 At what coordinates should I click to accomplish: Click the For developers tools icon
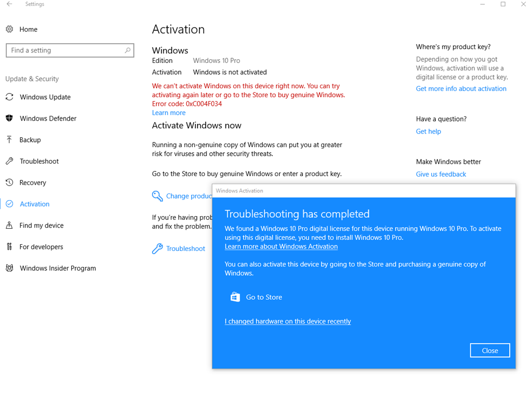tap(9, 246)
